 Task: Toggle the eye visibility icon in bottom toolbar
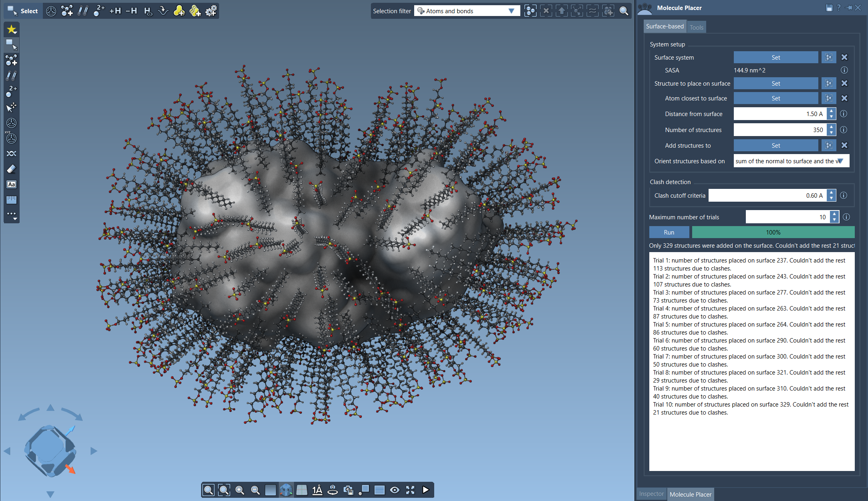(x=395, y=490)
